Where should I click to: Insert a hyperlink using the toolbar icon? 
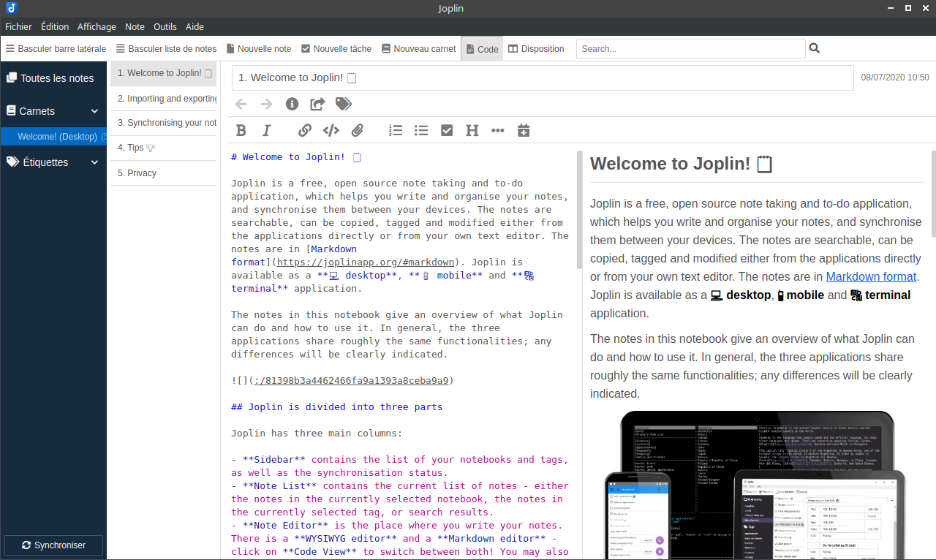(x=304, y=130)
